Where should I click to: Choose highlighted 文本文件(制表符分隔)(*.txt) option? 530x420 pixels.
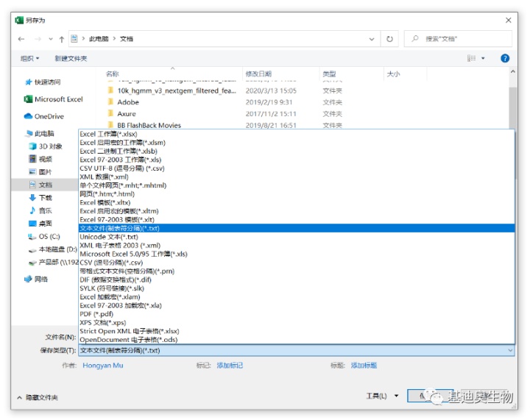297,229
